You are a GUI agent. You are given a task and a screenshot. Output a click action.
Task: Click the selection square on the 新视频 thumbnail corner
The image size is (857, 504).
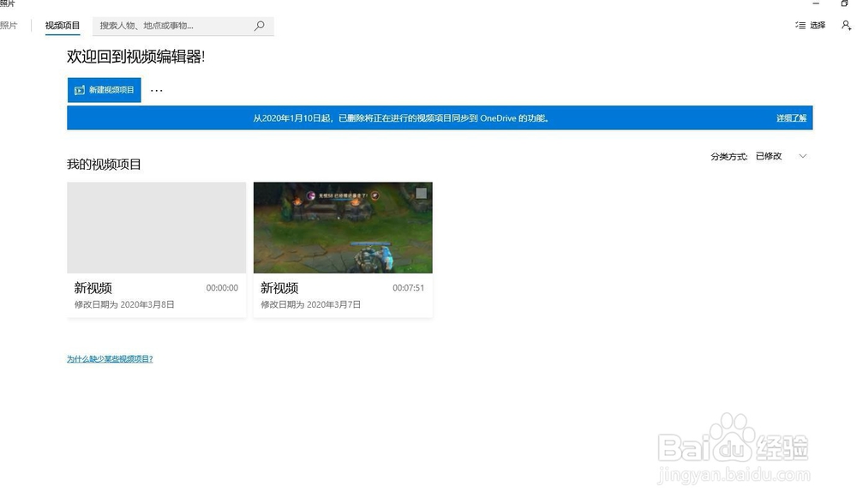420,191
